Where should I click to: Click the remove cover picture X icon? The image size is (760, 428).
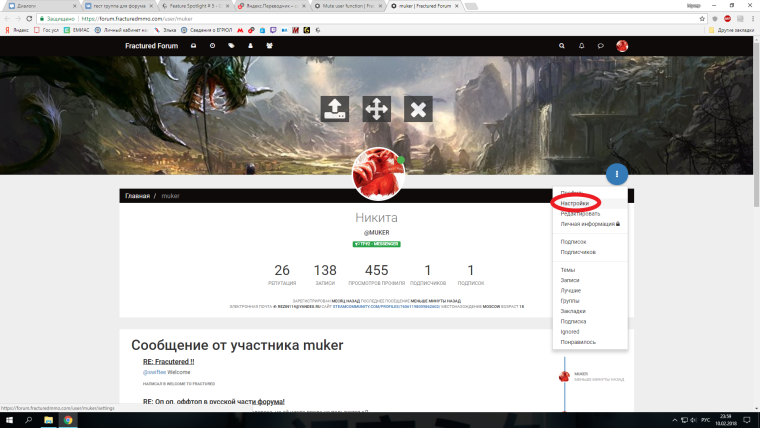(x=418, y=109)
